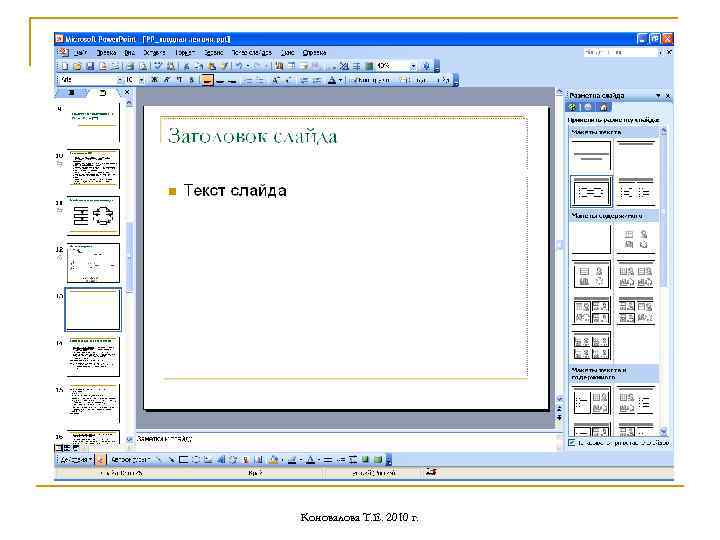The image size is (720, 540).
Task: Click the Конструктор button on the formatting toolbar
Action: [x=370, y=80]
